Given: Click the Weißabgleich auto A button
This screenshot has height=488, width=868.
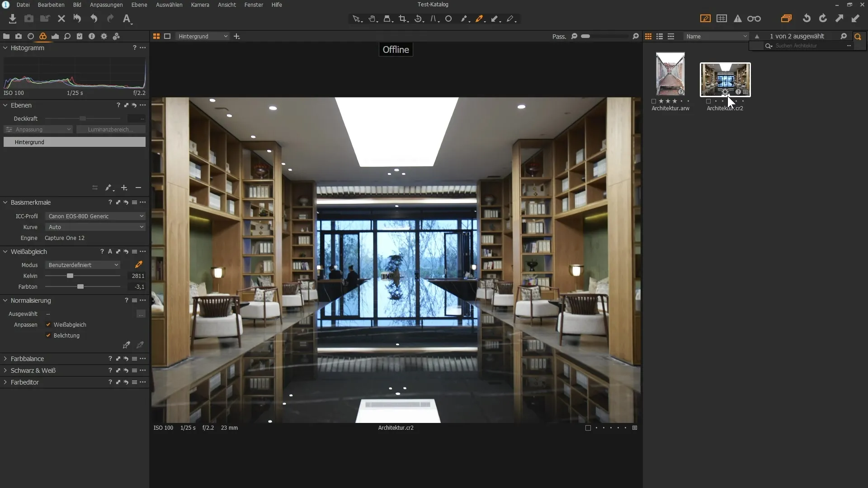Looking at the screenshot, I should [x=110, y=252].
